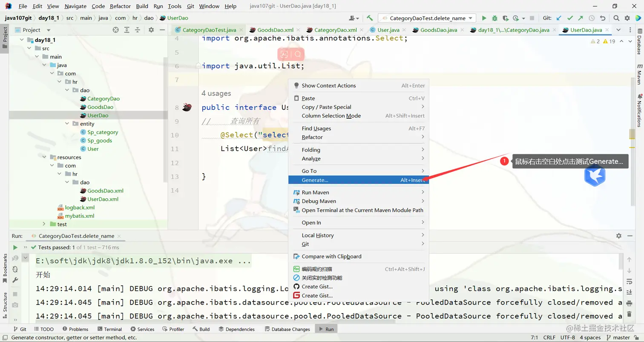The height and width of the screenshot is (342, 644).
Task: Rollback changes with the undo arrow
Action: point(602,18)
